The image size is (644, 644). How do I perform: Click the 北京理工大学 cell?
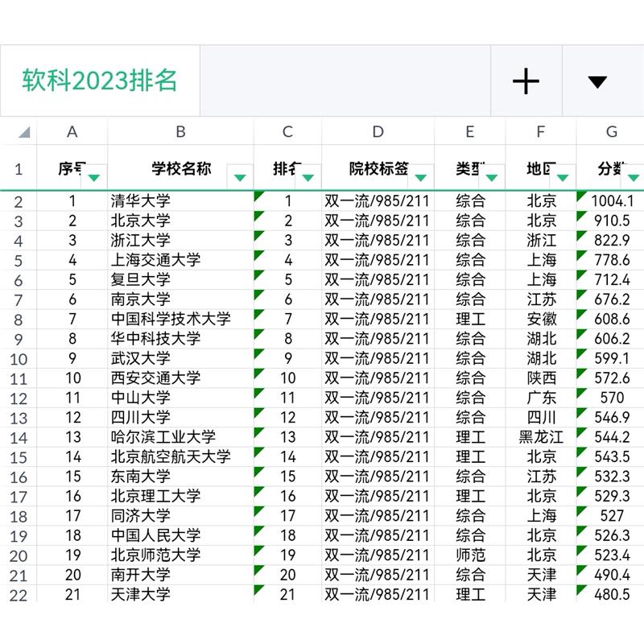pos(180,496)
